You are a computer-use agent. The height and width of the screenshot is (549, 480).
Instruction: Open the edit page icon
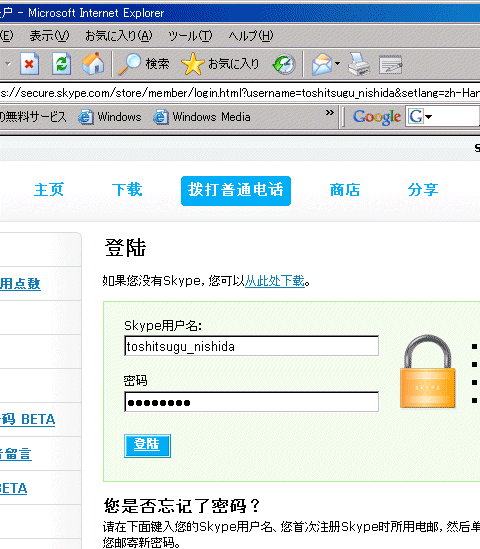[x=390, y=64]
